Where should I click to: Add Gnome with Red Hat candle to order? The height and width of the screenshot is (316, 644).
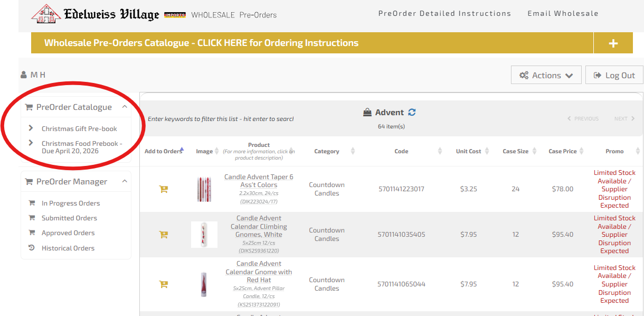coord(164,284)
